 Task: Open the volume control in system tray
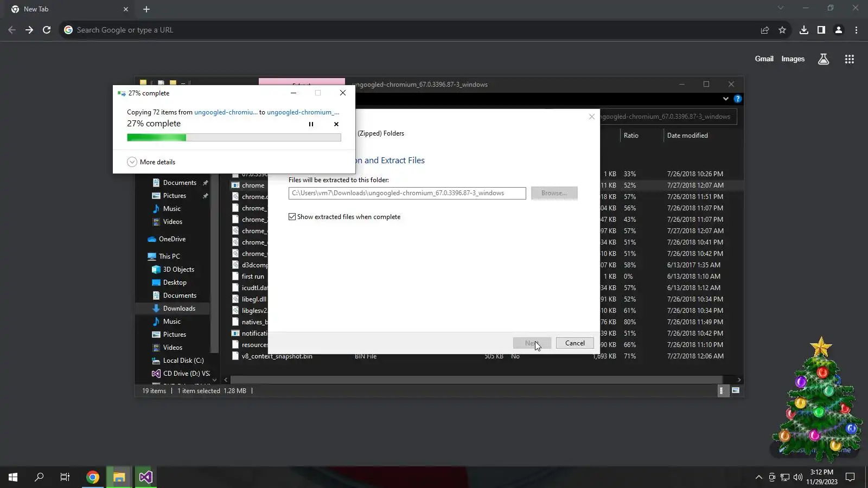pyautogui.click(x=798, y=477)
